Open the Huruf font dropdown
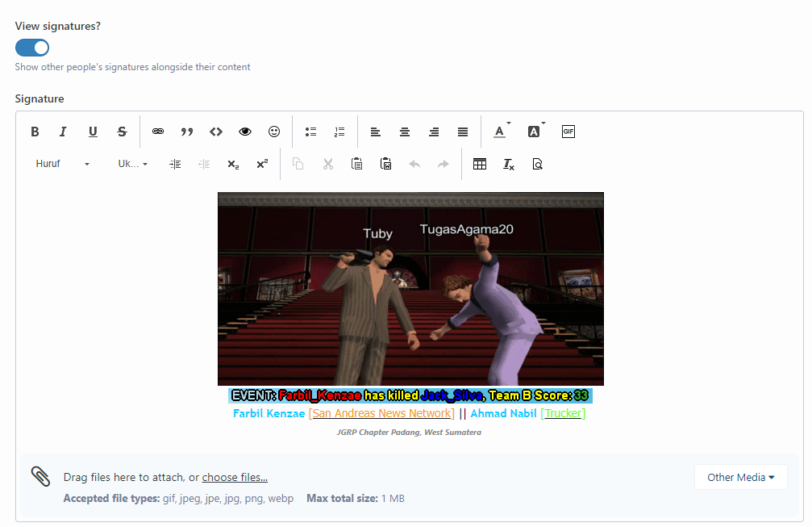 tap(62, 164)
